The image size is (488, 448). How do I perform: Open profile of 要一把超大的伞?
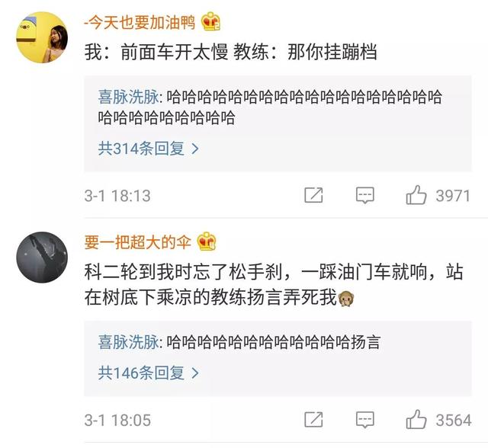point(137,242)
